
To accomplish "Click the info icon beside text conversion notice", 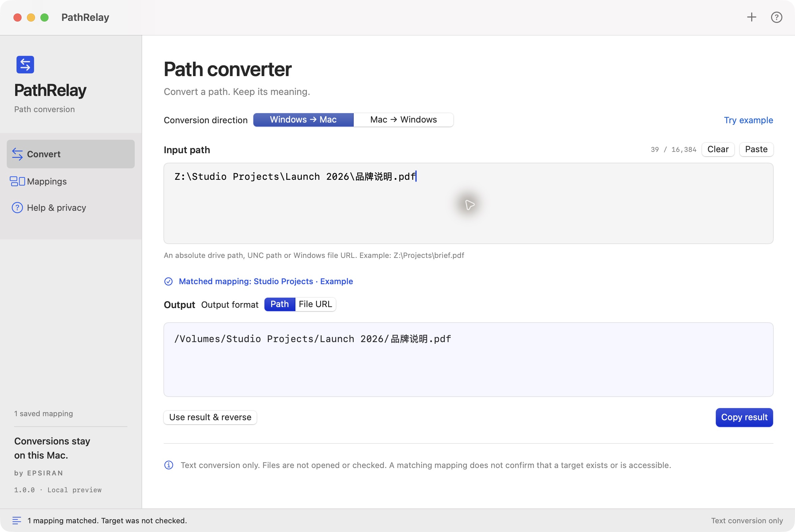I will [169, 465].
